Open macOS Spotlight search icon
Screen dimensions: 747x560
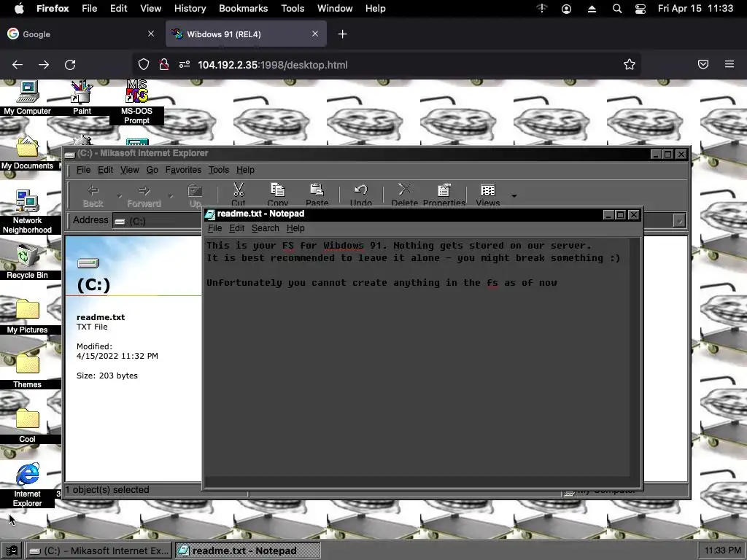coord(617,9)
